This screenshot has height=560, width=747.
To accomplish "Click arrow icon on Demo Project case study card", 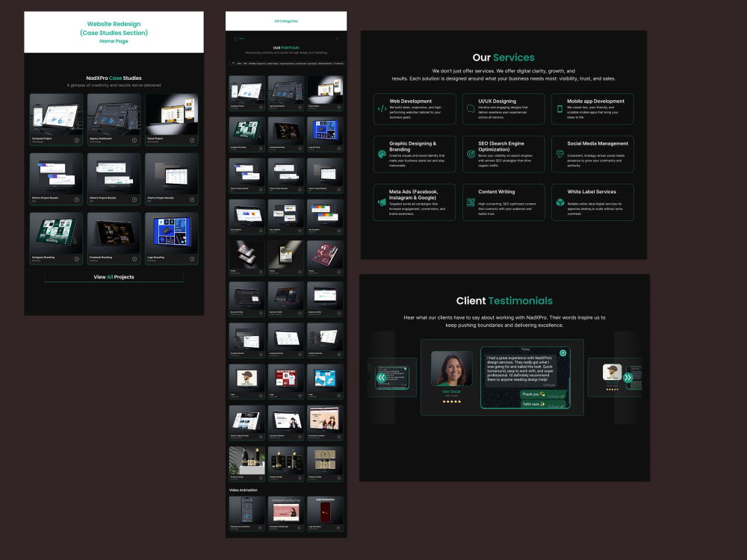I will [x=192, y=140].
